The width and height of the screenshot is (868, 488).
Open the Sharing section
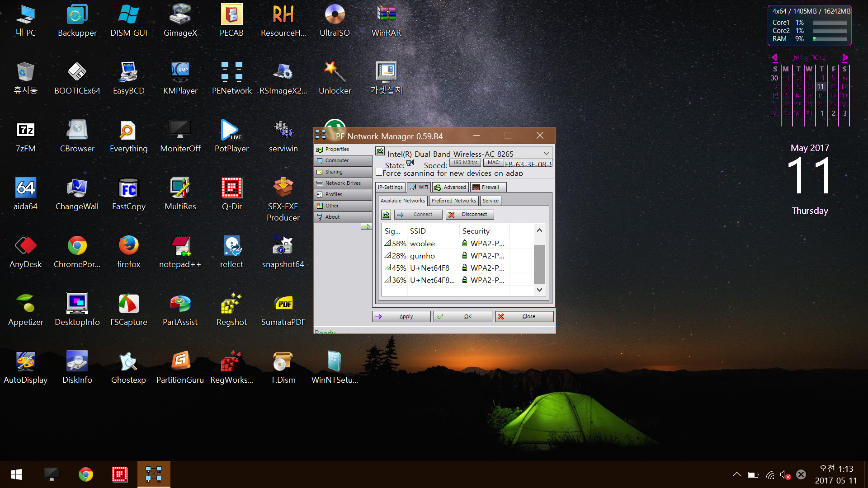(343, 172)
